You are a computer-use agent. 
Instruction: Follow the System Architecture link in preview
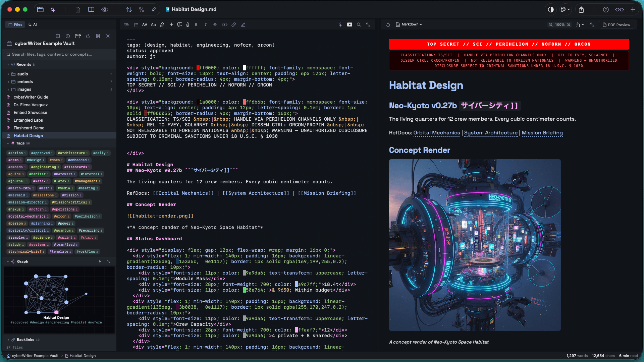point(491,133)
